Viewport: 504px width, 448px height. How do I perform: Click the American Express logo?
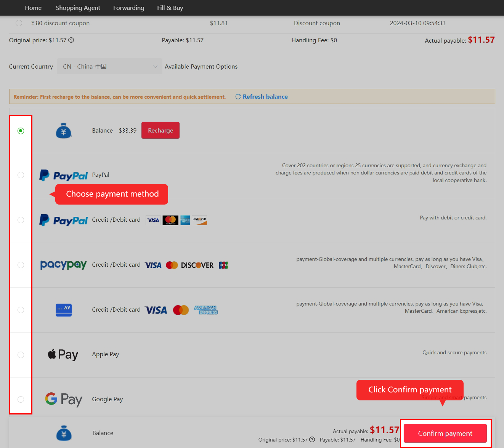[206, 310]
